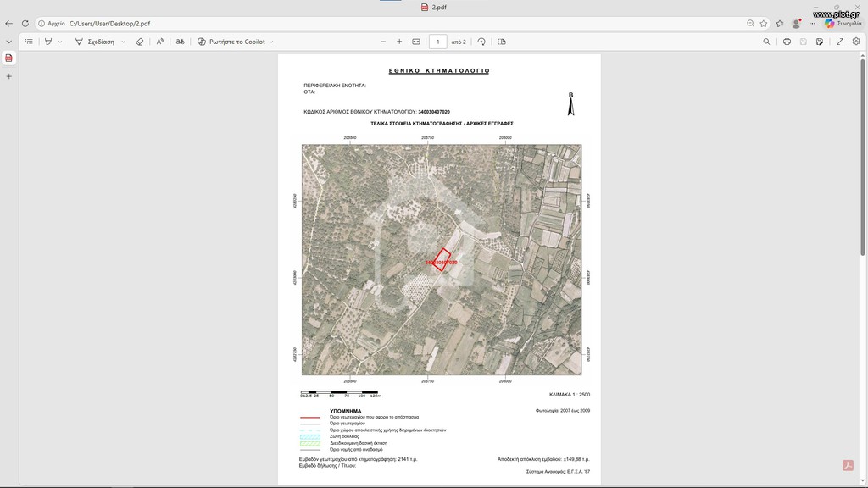
Task: Add this page to favorites
Action: pyautogui.click(x=764, y=23)
